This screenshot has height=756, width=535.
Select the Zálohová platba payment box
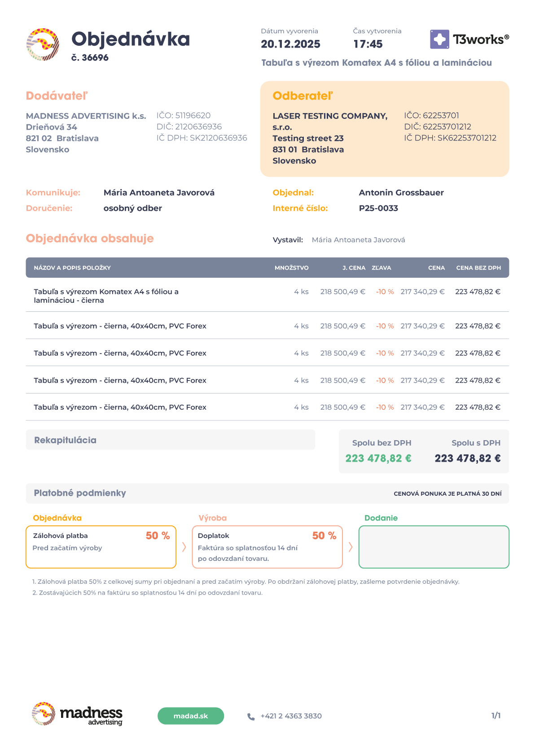tap(101, 547)
